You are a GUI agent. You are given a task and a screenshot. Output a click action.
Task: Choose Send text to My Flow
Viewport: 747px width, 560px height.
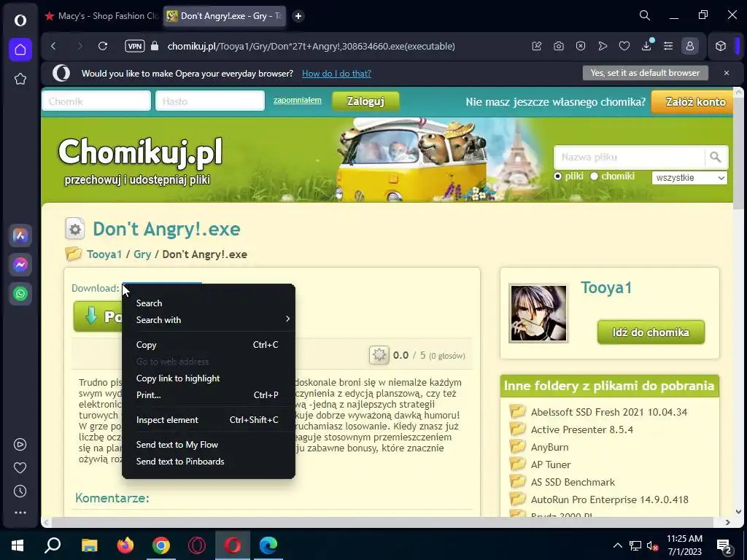pos(209,444)
